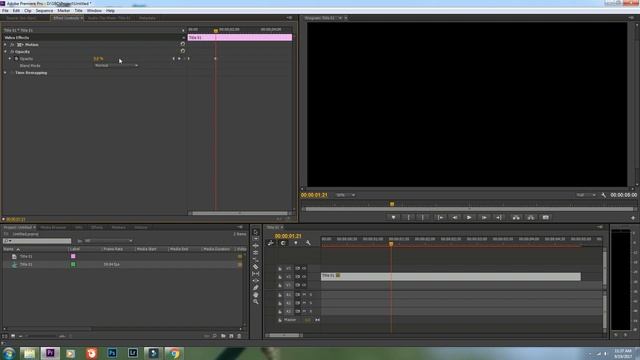Toggle track output eye for V3
Viewport: 640px width, 360px height.
click(x=304, y=268)
